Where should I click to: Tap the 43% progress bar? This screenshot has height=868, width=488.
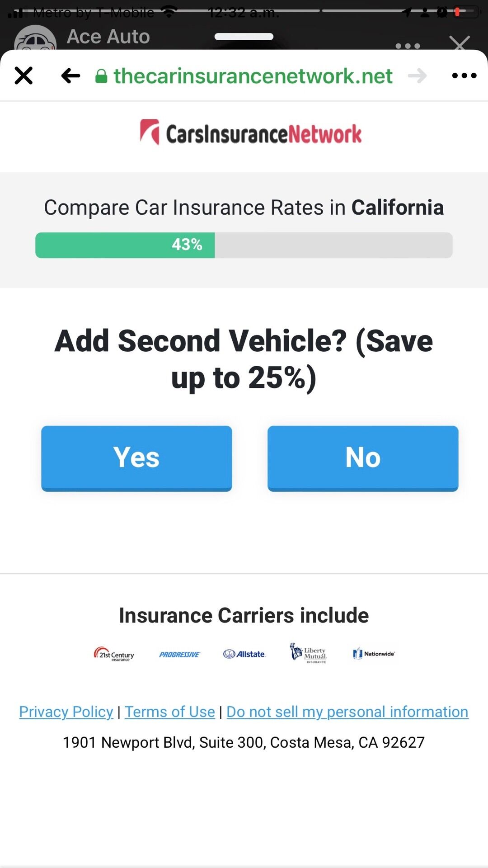(x=244, y=245)
